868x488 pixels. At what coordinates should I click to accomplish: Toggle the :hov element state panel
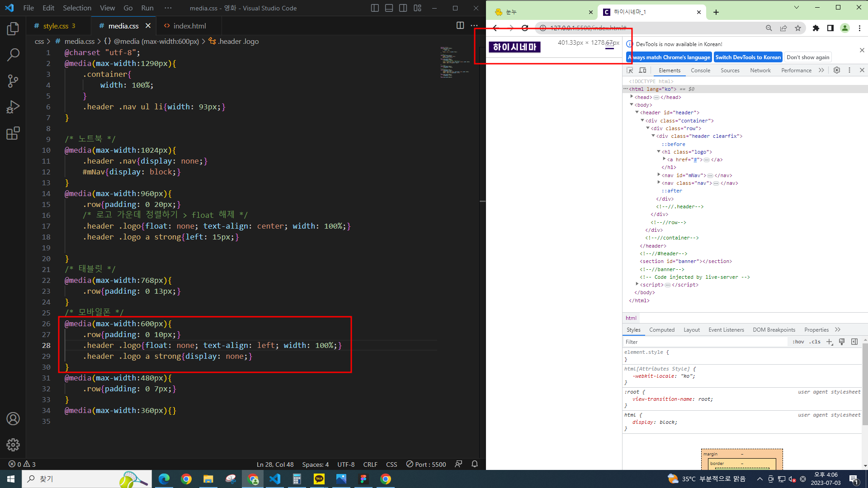pos(798,342)
